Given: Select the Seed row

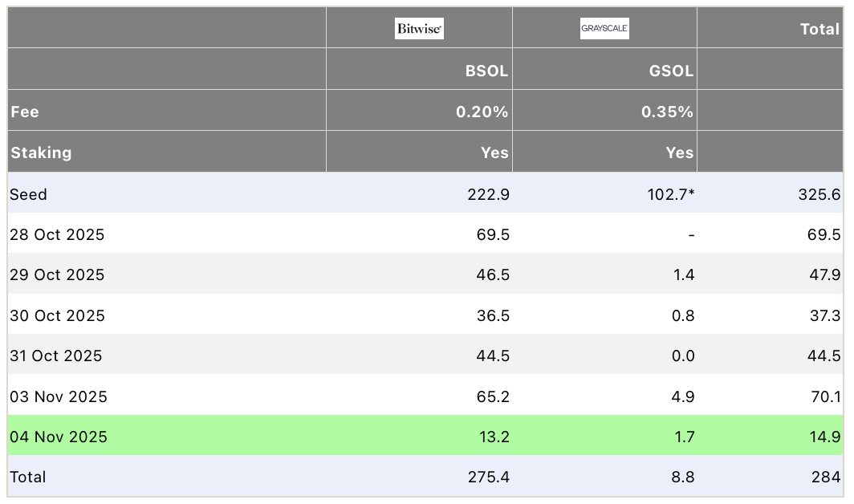Looking at the screenshot, I should coord(30,194).
